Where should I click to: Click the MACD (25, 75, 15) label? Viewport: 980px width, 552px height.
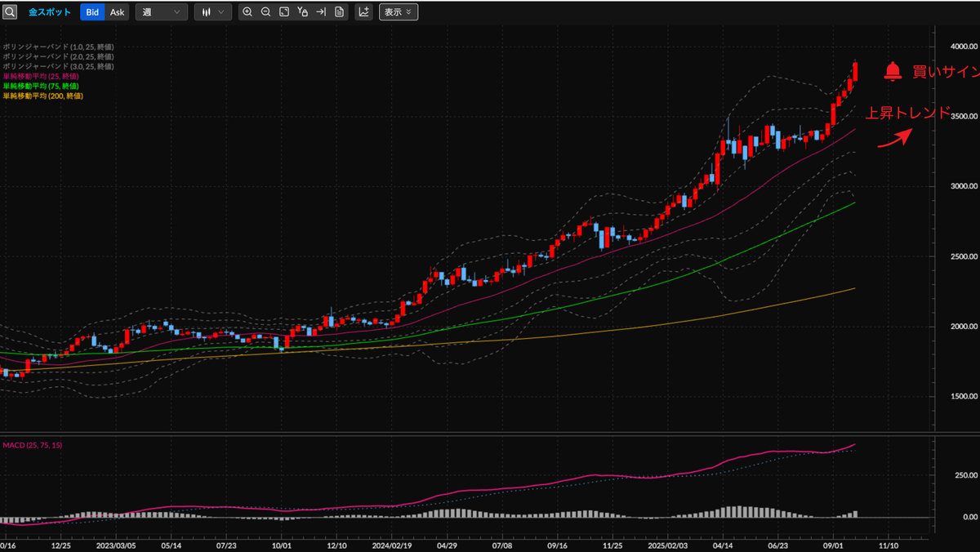[x=33, y=445]
